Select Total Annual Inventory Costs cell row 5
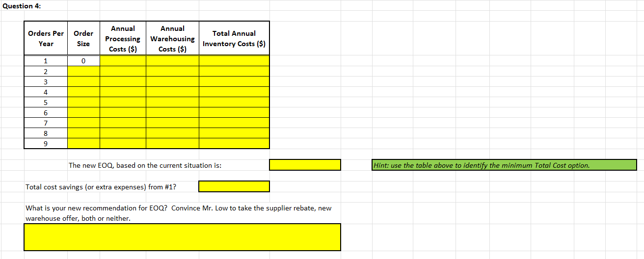 coord(234,102)
